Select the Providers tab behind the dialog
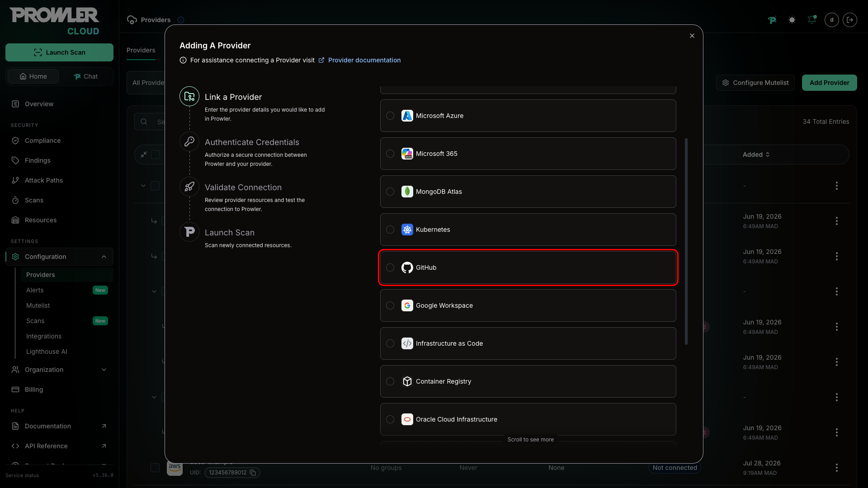Viewport: 868px width, 488px height. point(141,50)
